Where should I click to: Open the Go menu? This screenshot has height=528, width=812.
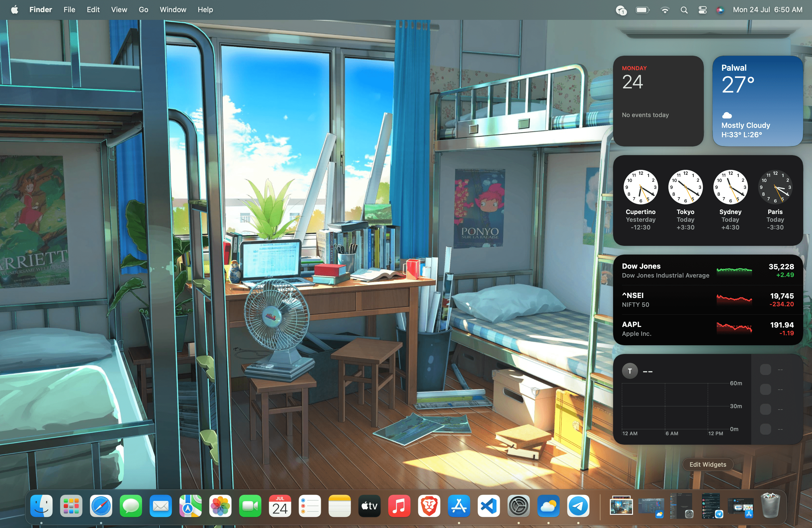[143, 10]
